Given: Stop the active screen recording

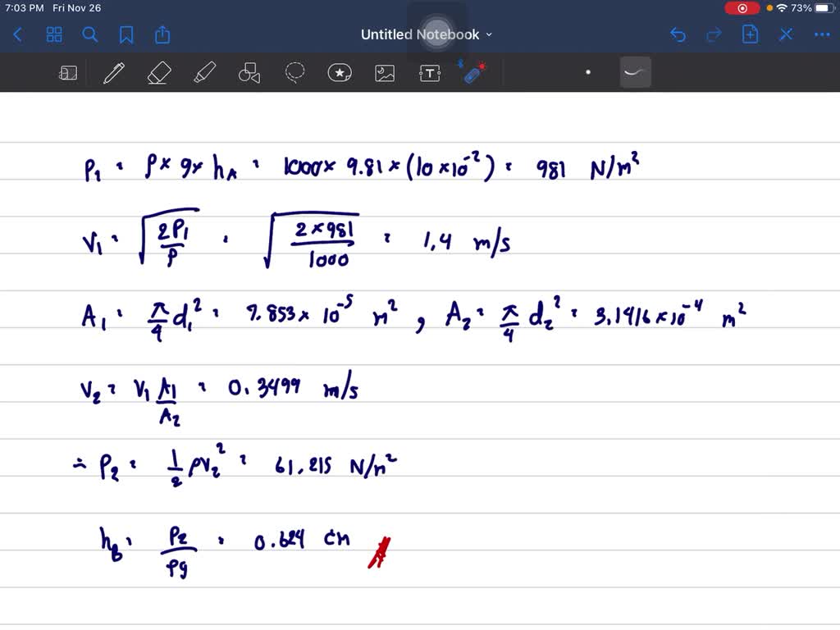Looking at the screenshot, I should point(742,7).
